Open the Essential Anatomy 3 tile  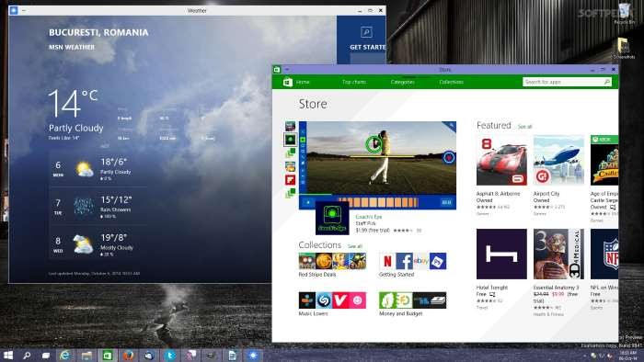click(558, 255)
